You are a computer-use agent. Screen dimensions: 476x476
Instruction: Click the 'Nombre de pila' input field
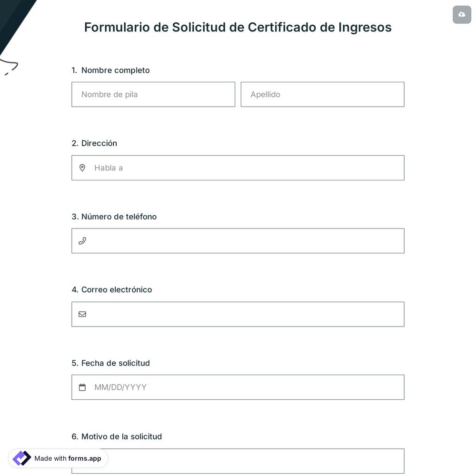[x=153, y=94]
